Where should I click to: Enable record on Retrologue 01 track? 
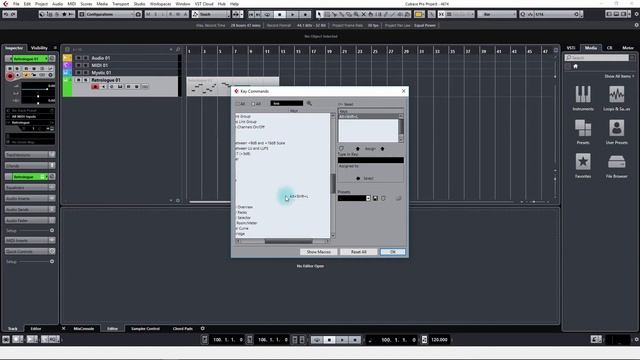point(95,87)
